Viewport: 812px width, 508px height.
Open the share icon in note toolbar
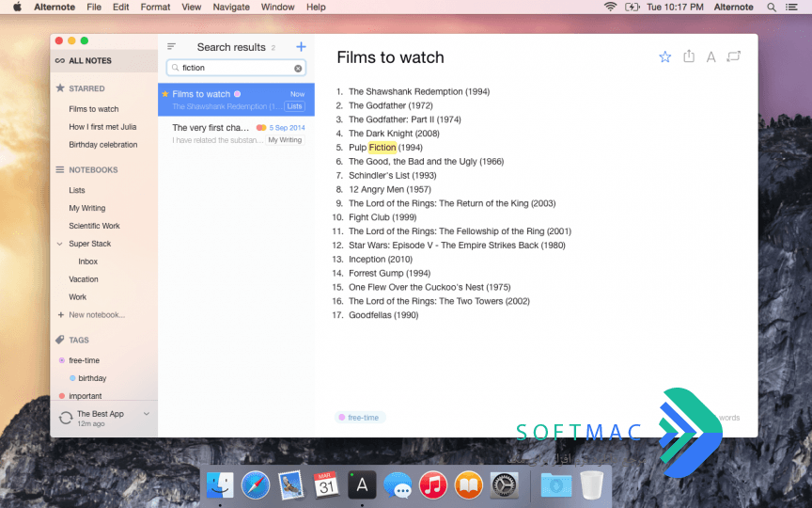point(688,56)
